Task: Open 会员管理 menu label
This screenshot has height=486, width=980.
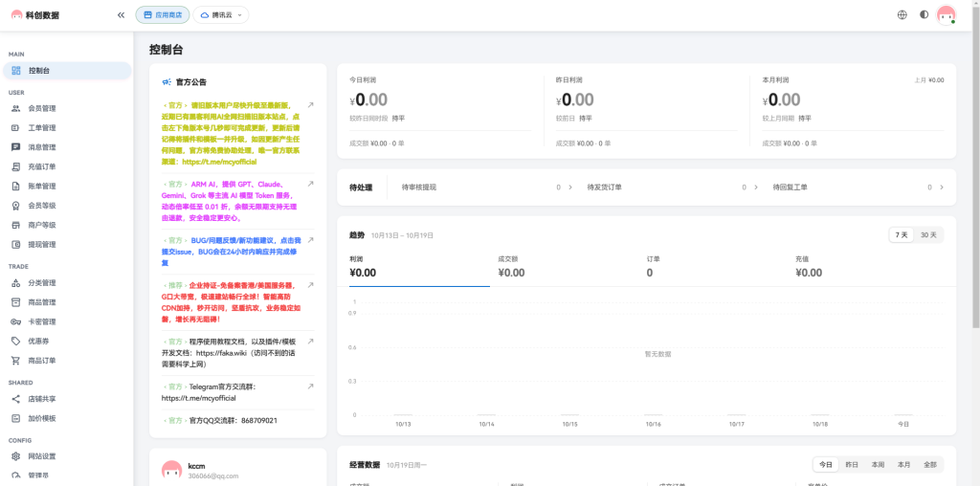Action: 42,108
